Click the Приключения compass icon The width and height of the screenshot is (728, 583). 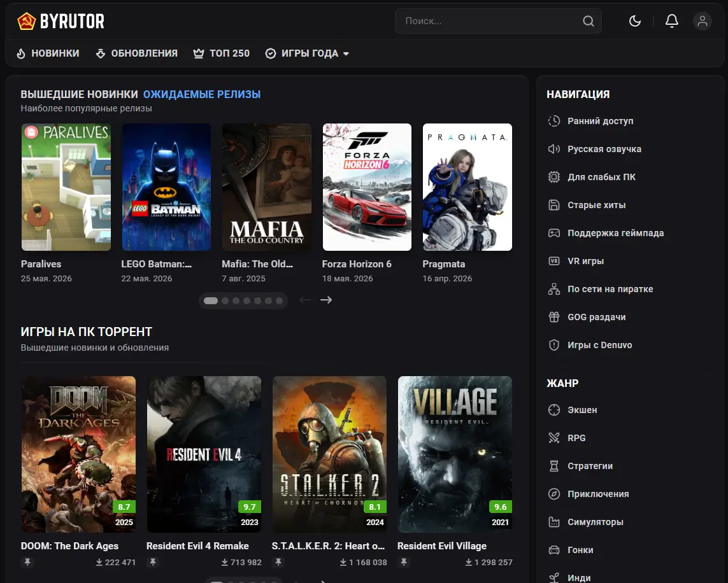pyautogui.click(x=554, y=494)
